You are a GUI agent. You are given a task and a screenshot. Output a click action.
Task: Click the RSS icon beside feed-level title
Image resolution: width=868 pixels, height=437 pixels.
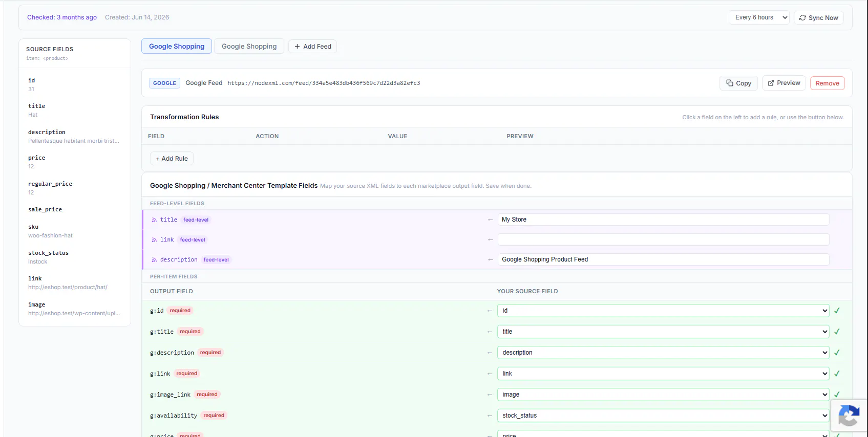[x=154, y=220]
